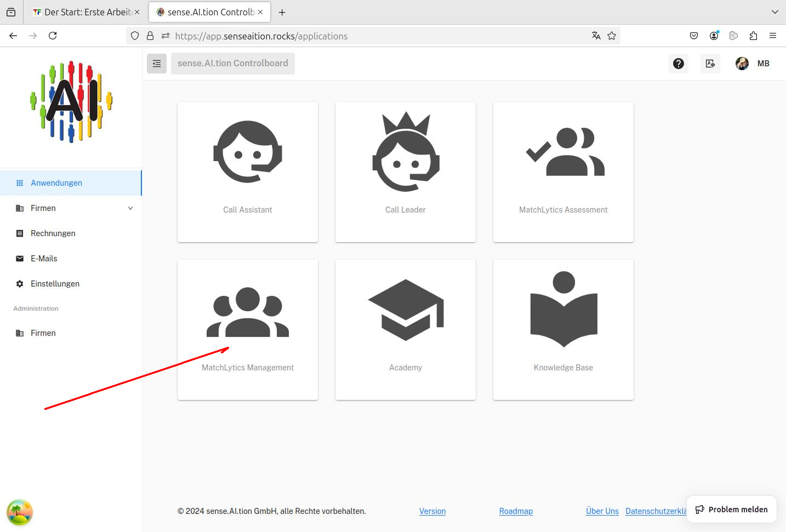Screen dimensions: 786x532
Task: Click the grayed extension icon in toolbar
Action: tap(733, 36)
